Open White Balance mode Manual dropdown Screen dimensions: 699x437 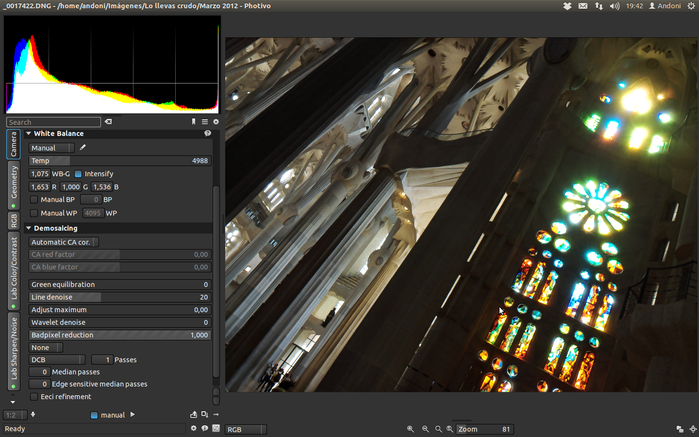(51, 148)
